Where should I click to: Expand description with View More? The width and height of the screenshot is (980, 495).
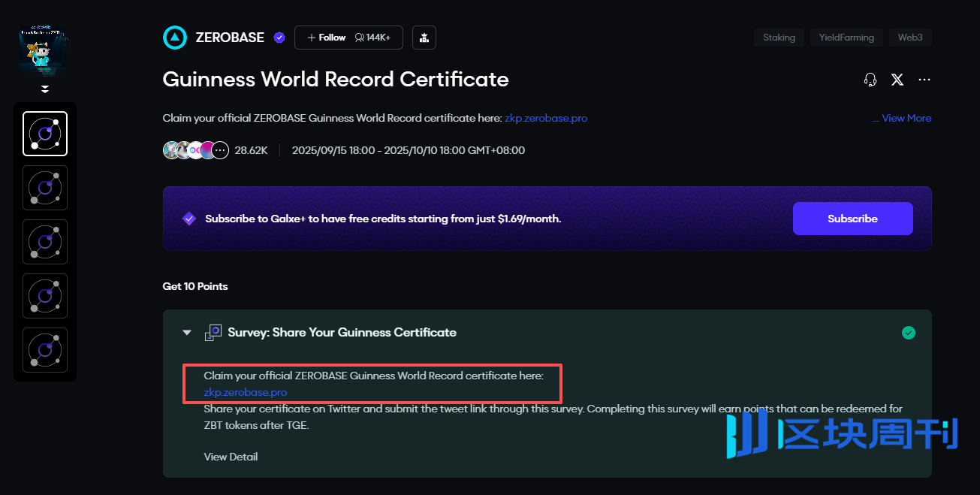[906, 118]
